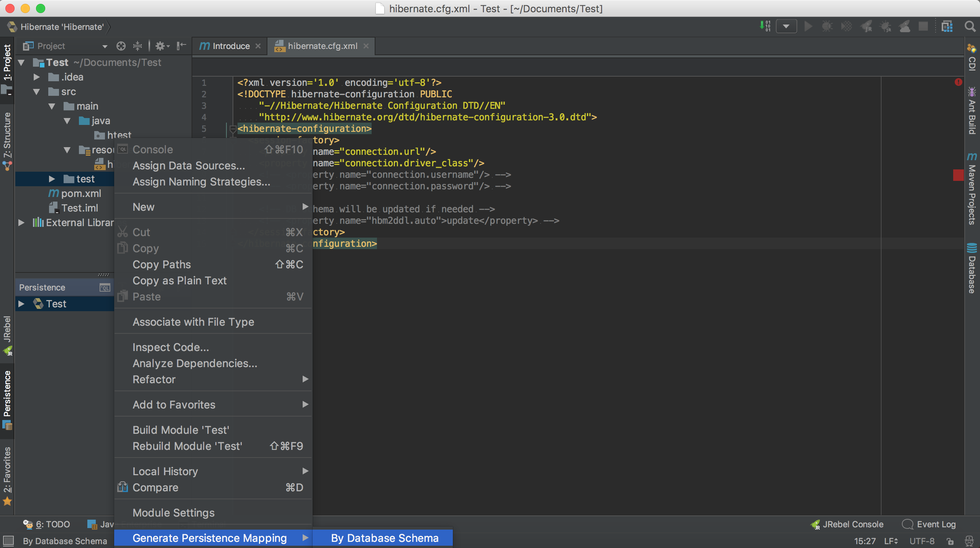Open the Project Structure icon
This screenshot has width=980, height=548.
coord(947,26)
